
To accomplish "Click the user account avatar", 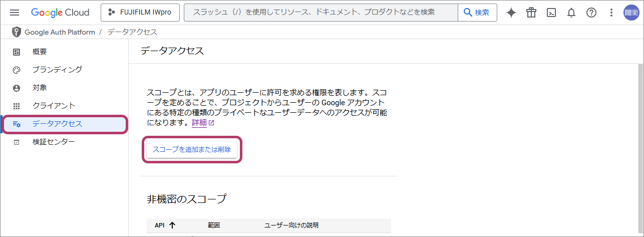I will click(x=631, y=13).
